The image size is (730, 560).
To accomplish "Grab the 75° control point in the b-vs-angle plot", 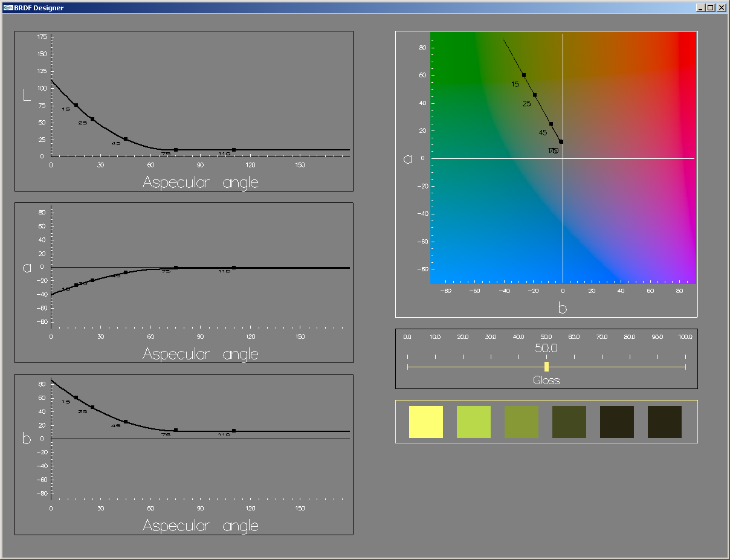I will pyautogui.click(x=176, y=430).
